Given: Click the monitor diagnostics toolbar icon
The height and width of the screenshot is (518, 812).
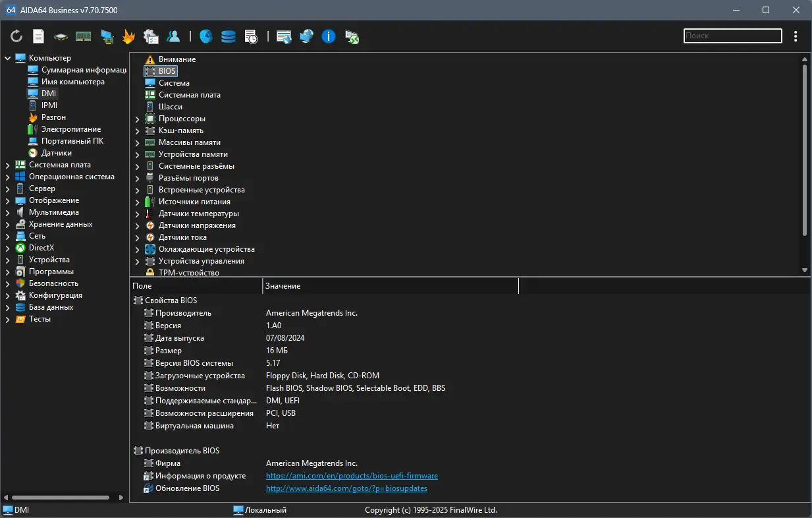Looking at the screenshot, I should click(x=107, y=36).
